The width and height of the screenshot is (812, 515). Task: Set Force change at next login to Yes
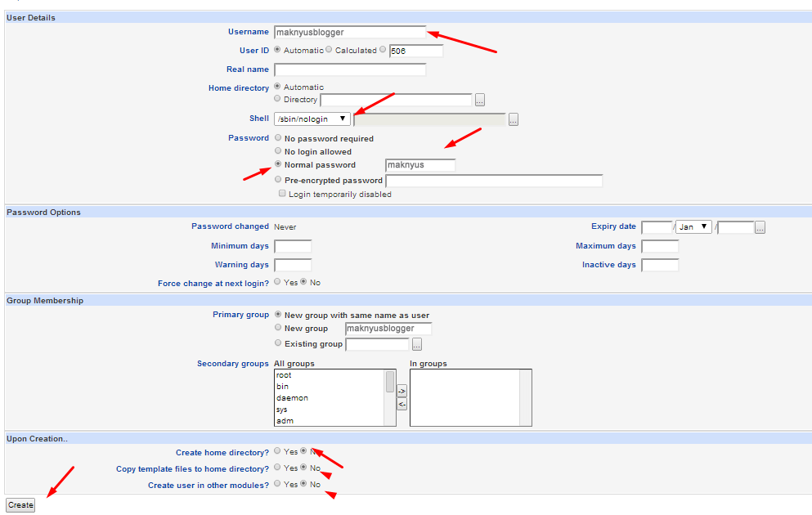[x=277, y=281]
